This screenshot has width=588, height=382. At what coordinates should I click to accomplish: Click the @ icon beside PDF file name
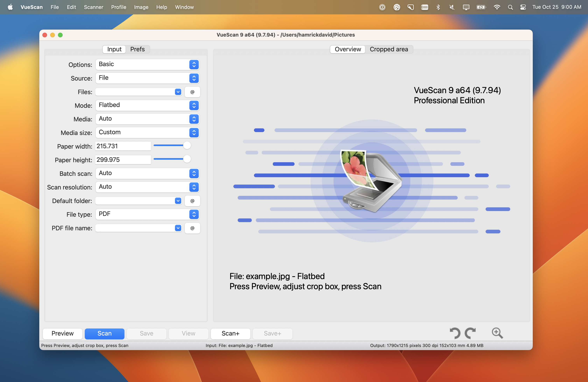[x=192, y=228]
